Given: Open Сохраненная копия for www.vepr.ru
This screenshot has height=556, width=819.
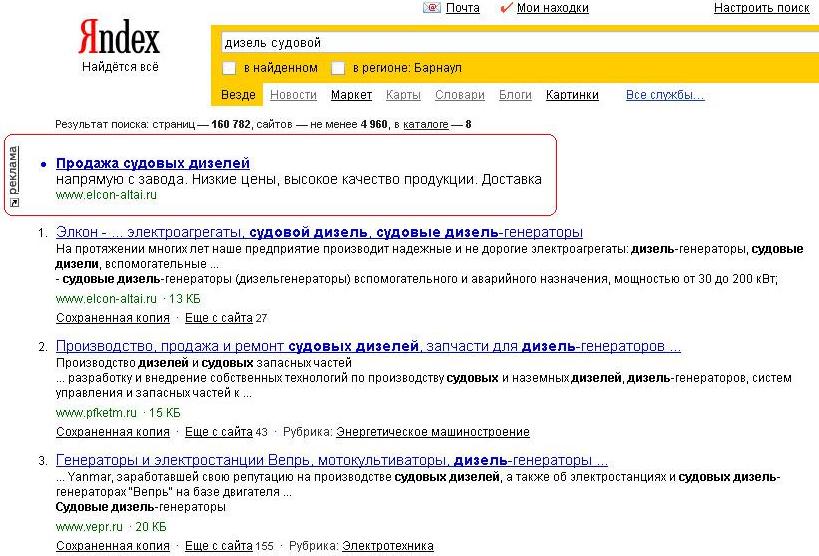Looking at the screenshot, I should 113,546.
